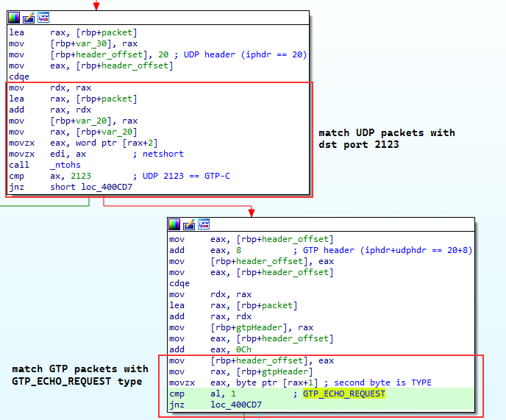Viewport: 506px width, 420px height.
Task: Click the green false-branch edge line at left
Action: click(x=44, y=204)
